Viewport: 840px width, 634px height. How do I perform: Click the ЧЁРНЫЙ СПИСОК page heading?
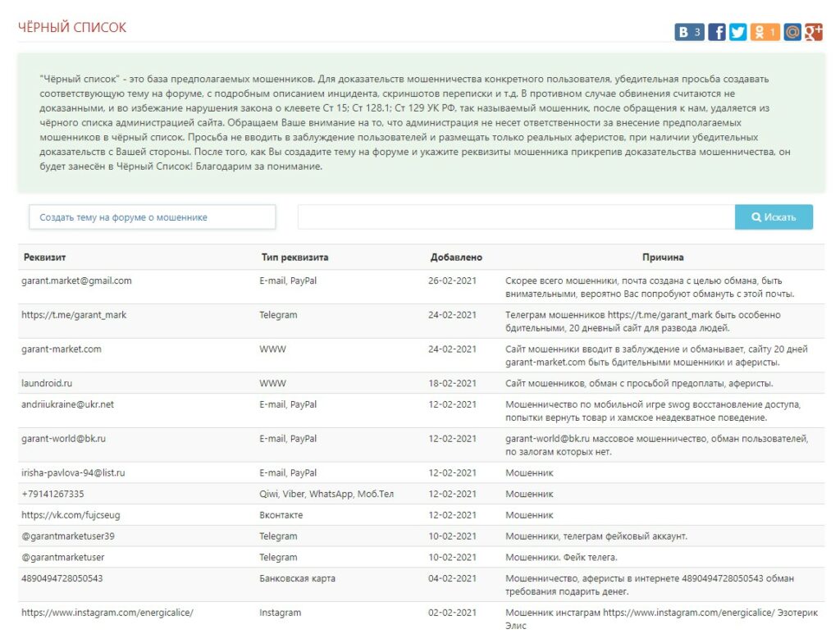click(x=72, y=28)
